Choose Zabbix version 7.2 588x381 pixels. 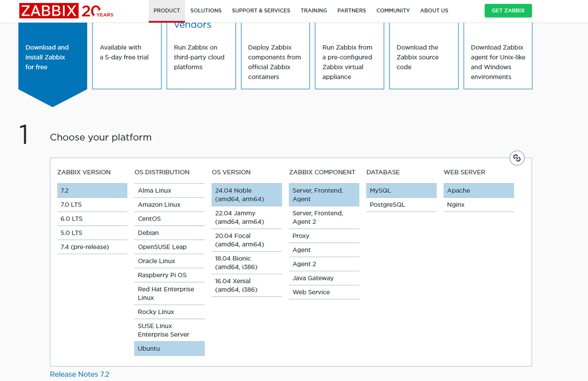click(x=92, y=190)
